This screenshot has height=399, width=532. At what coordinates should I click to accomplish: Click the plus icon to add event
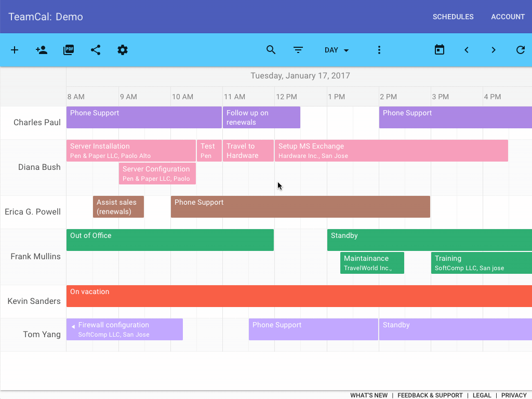pos(15,50)
